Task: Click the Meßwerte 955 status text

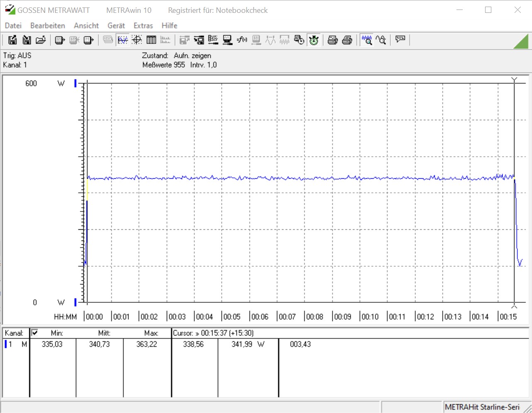Action: click(x=164, y=65)
